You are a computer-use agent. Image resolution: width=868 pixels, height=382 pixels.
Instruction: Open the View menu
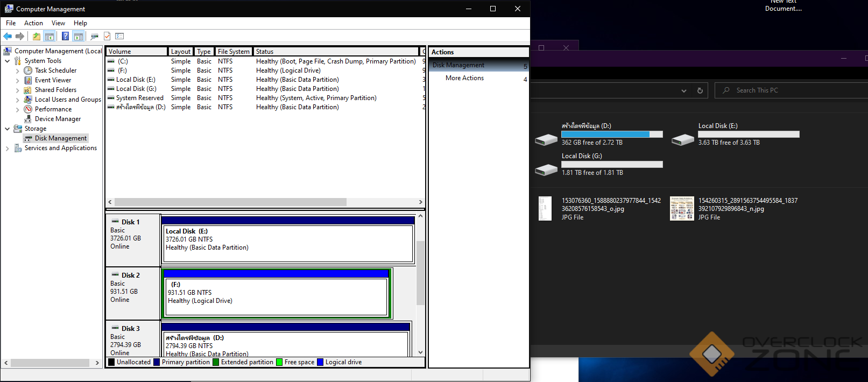pyautogui.click(x=58, y=23)
